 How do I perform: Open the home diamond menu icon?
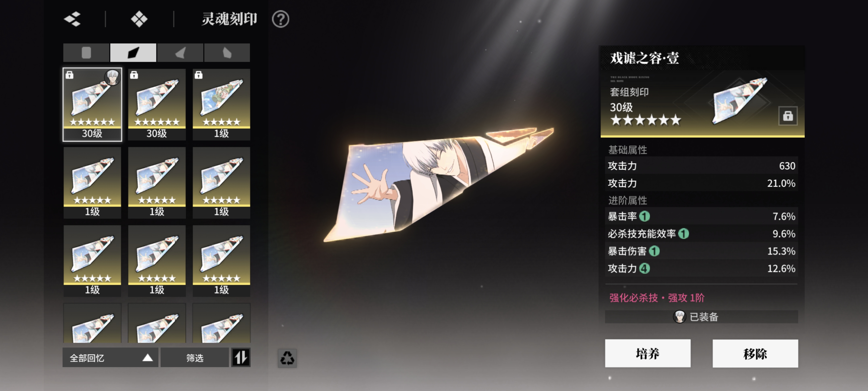tap(139, 19)
